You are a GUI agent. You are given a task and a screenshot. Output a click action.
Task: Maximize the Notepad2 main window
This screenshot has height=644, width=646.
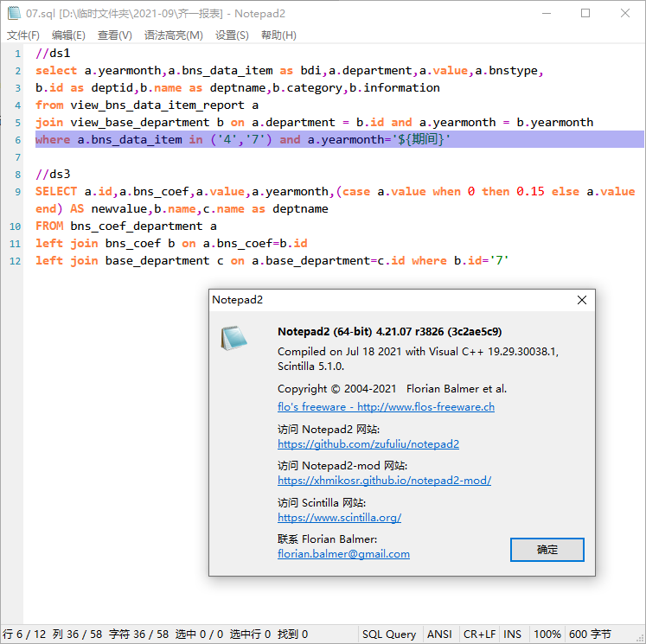(x=585, y=14)
